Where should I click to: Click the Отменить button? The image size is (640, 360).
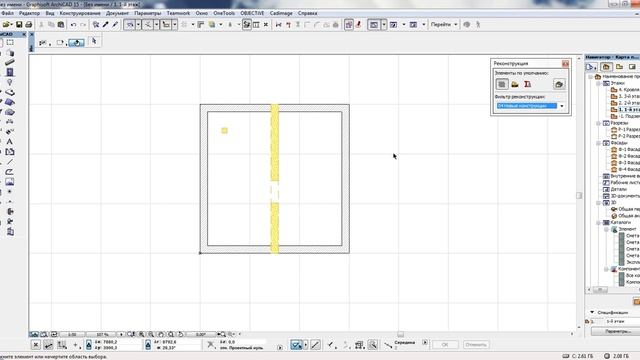(476, 344)
